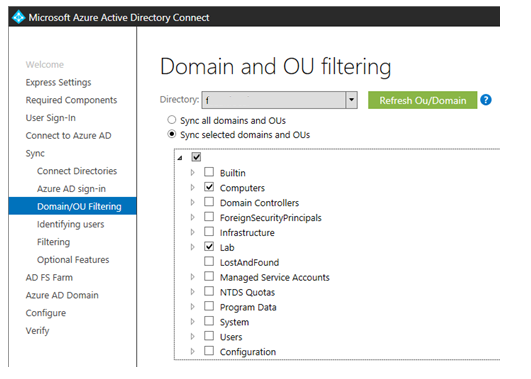531x379 pixels.
Task: Select Sync selected domains and OUs
Action: 172,134
